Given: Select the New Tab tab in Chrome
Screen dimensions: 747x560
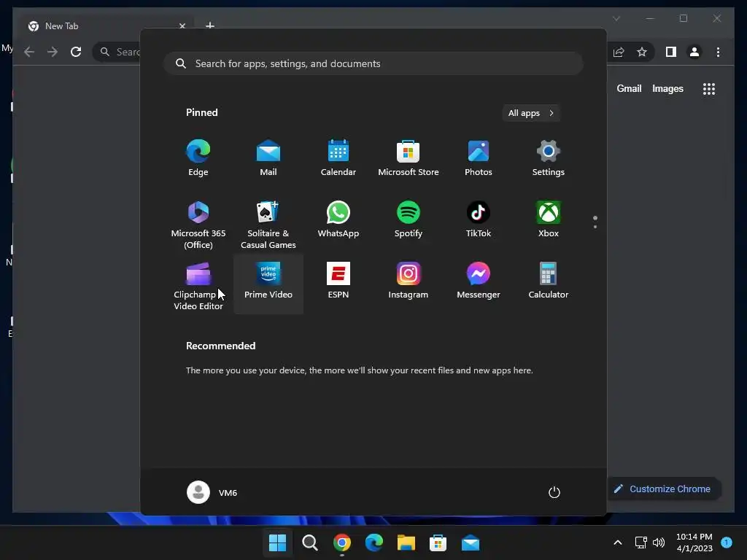Looking at the screenshot, I should click(107, 26).
